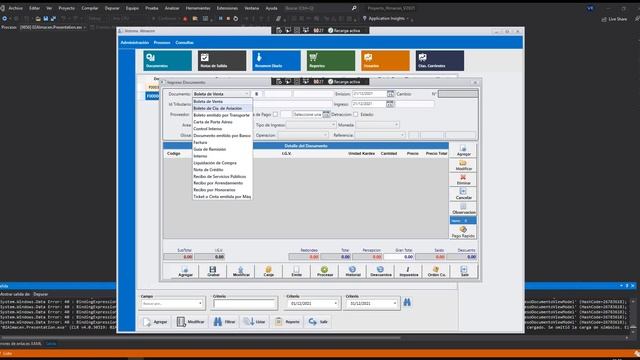Click Agregar icon in the detail side panel
This screenshot has width=640, height=360.
463,150
